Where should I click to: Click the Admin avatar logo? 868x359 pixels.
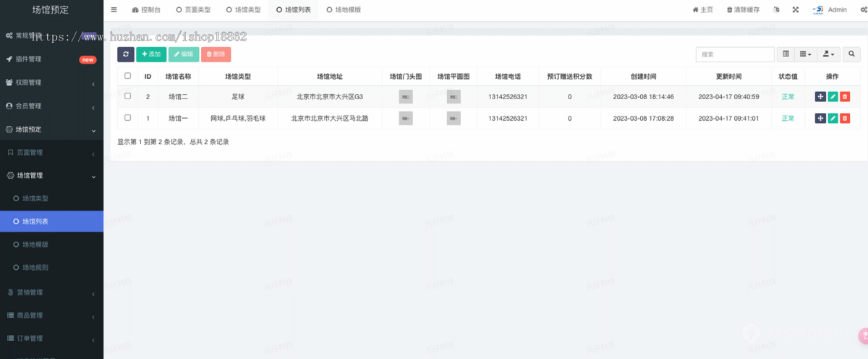pos(818,10)
